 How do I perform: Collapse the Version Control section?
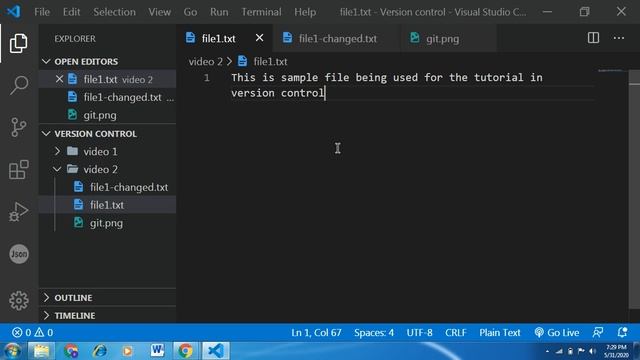click(108, 133)
